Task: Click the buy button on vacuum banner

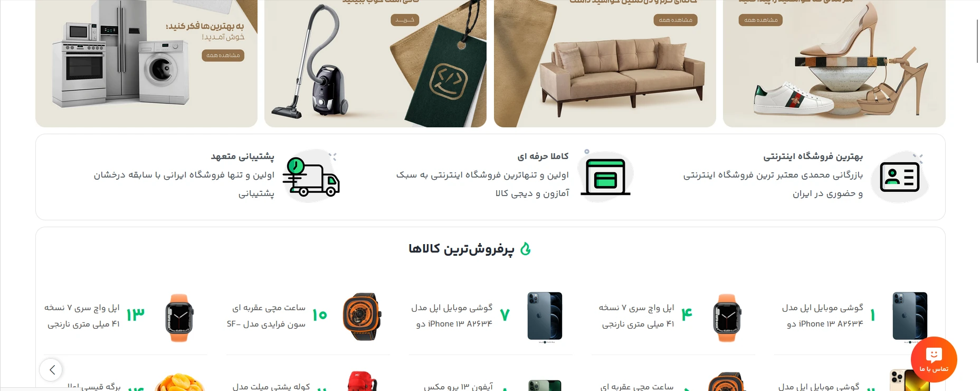Action: click(405, 20)
